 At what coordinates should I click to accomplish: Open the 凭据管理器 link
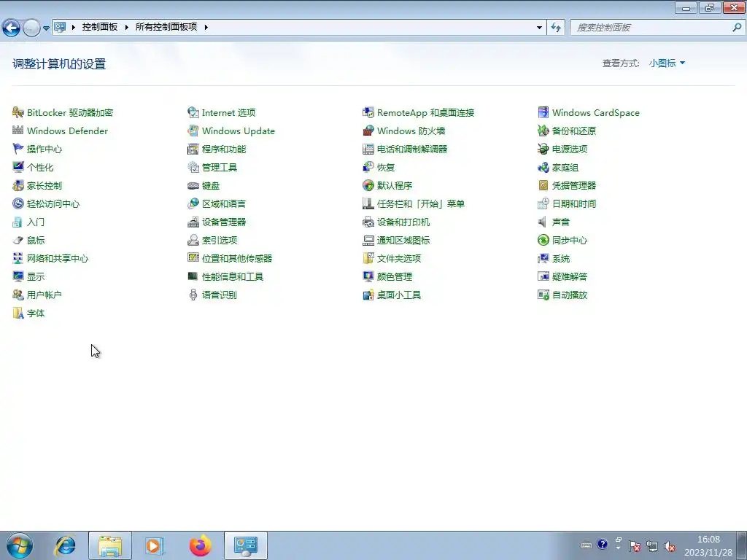pos(574,186)
